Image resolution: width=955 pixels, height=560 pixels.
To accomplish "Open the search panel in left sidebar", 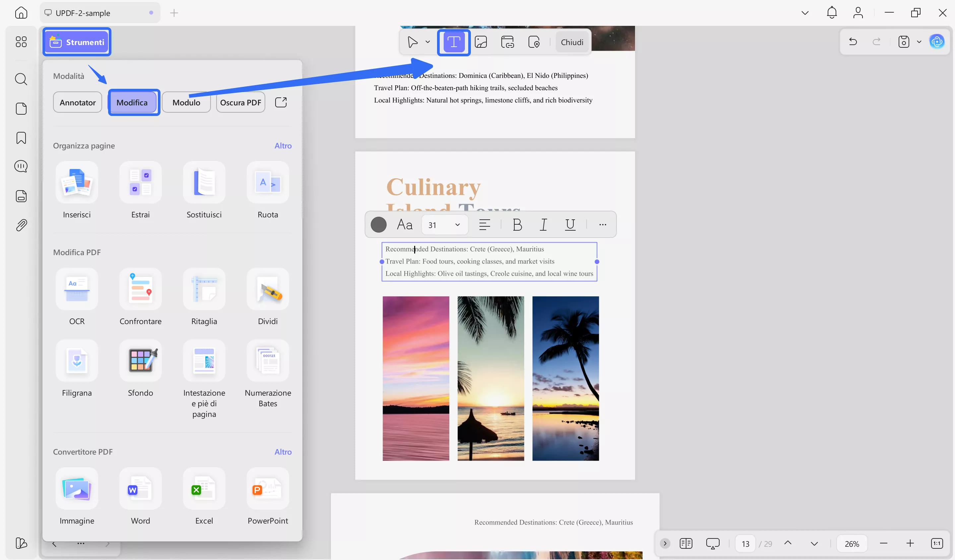I will 21,79.
